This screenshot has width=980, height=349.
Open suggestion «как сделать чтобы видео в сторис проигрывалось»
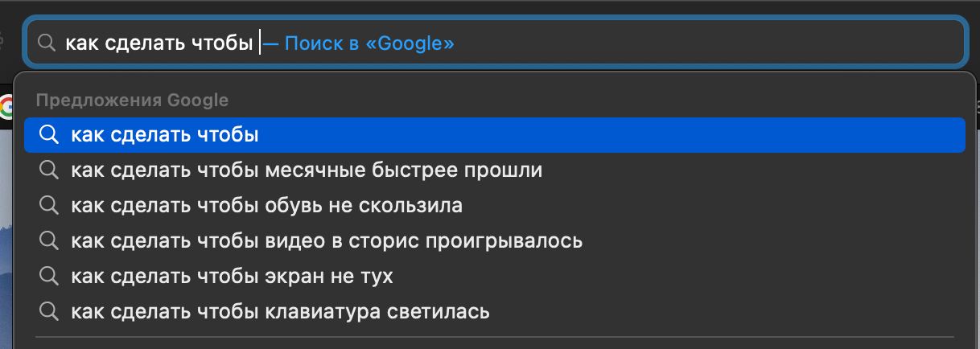tap(326, 240)
